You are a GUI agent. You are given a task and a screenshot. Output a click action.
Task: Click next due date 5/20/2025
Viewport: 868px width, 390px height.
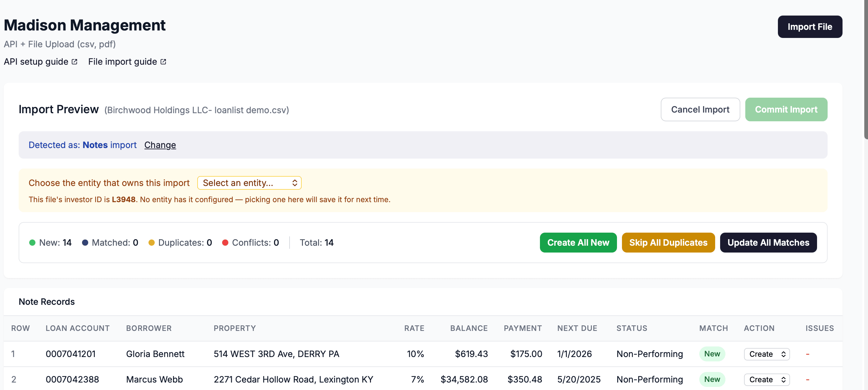[x=579, y=379]
